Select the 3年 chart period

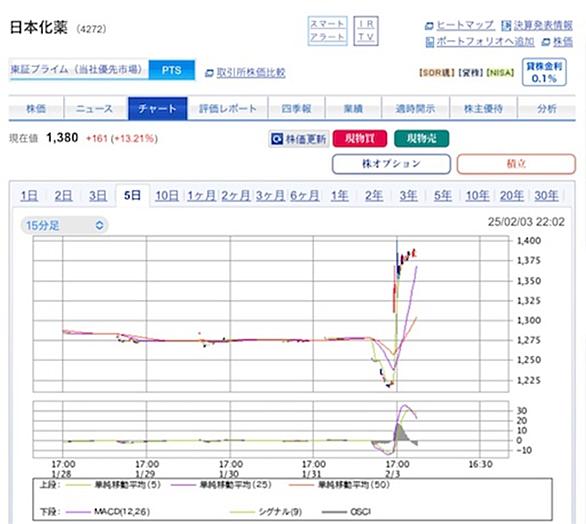[x=408, y=195]
